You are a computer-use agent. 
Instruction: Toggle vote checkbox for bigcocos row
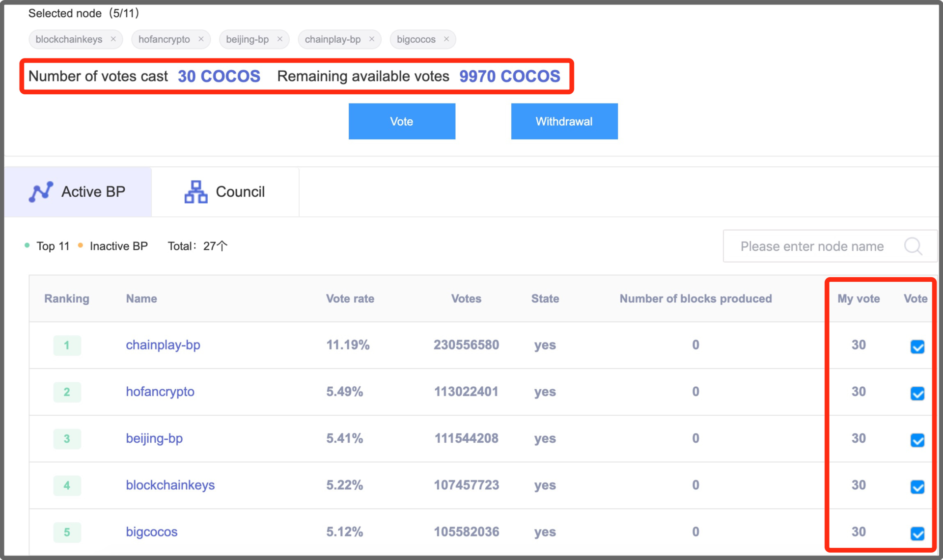(917, 533)
